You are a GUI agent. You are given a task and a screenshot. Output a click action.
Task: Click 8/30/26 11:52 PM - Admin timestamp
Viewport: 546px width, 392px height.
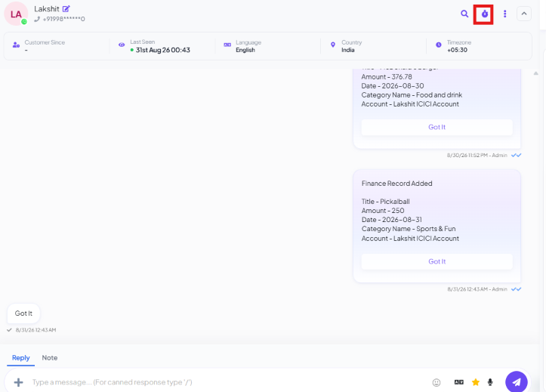click(477, 156)
